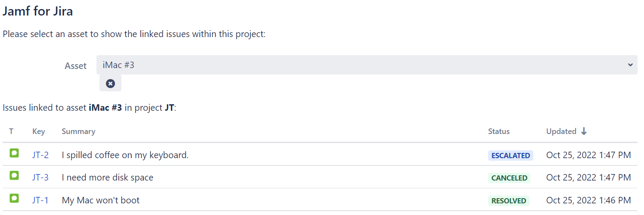Open the JT-3 issue link
The image size is (644, 215).
pyautogui.click(x=40, y=178)
